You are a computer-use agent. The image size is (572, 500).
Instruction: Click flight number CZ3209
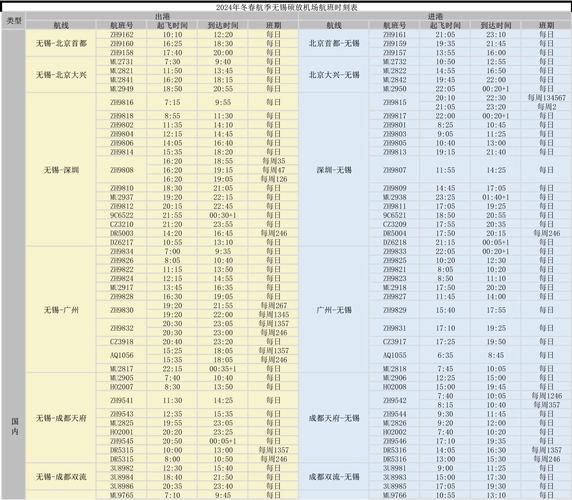pos(394,224)
